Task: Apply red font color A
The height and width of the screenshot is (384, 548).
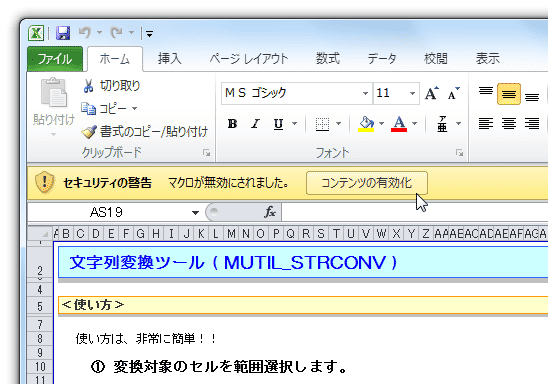Action: 399,124
